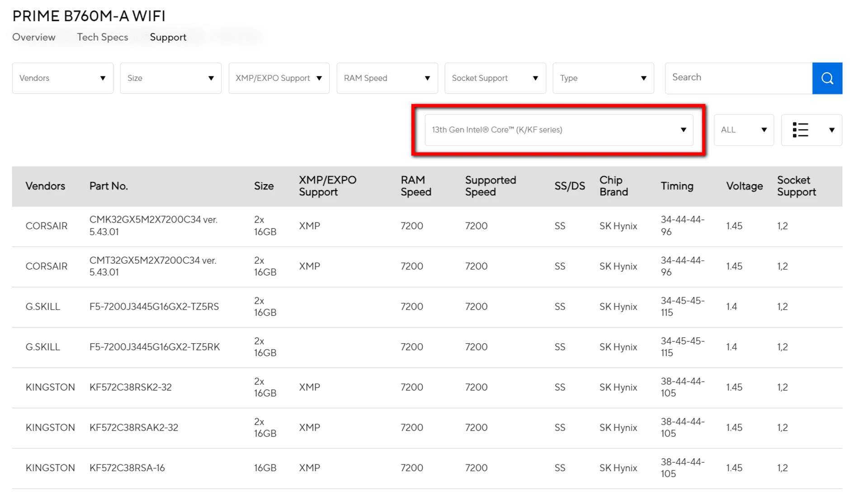Viewport: 868px width, 497px height.
Task: Click the Supported Speed column header
Action: [490, 186]
